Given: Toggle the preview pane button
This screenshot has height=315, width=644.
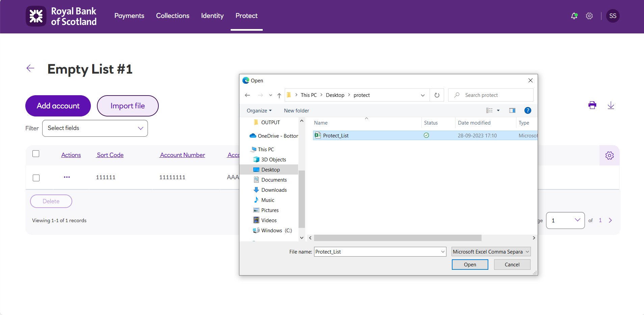Looking at the screenshot, I should [512, 110].
